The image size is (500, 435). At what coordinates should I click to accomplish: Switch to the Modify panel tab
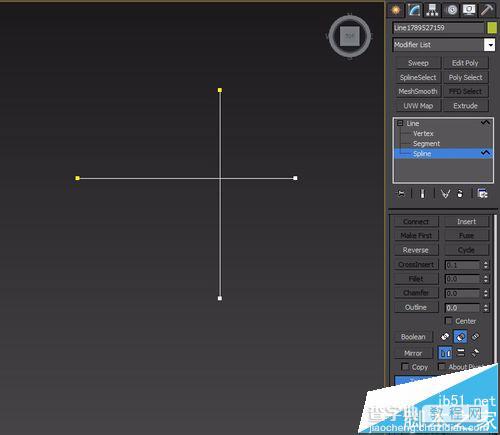(x=414, y=10)
